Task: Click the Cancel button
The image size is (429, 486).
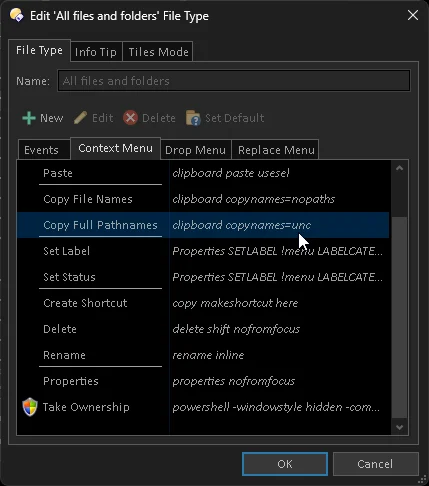Action: point(375,464)
